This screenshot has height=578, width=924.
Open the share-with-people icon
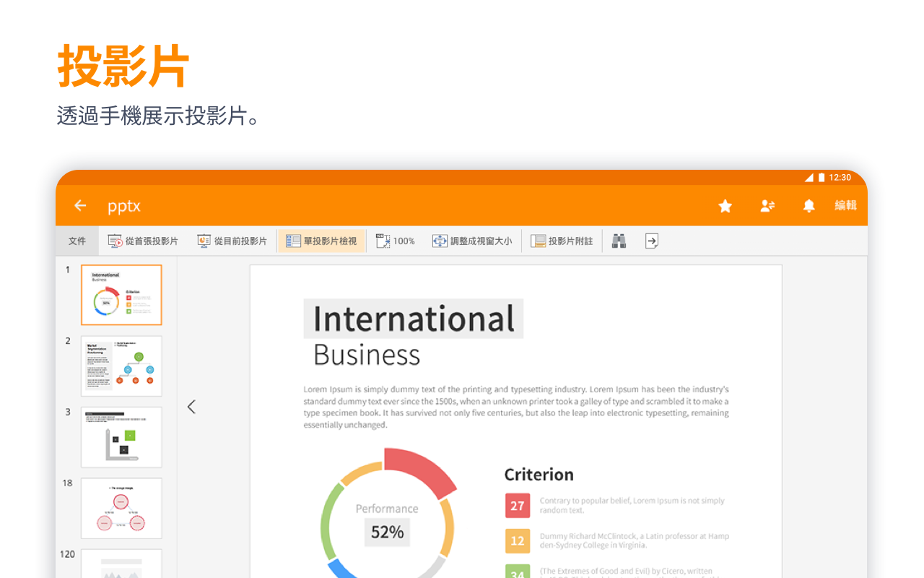pos(767,206)
